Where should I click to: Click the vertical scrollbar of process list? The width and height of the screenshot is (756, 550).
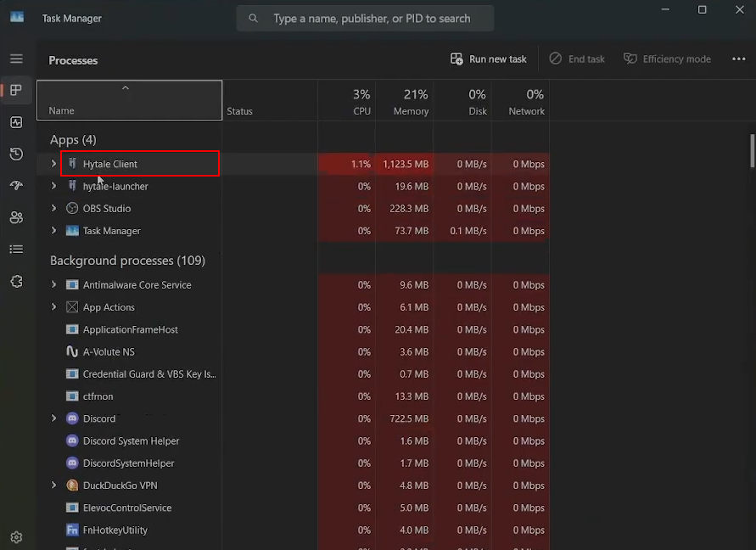pos(752,151)
